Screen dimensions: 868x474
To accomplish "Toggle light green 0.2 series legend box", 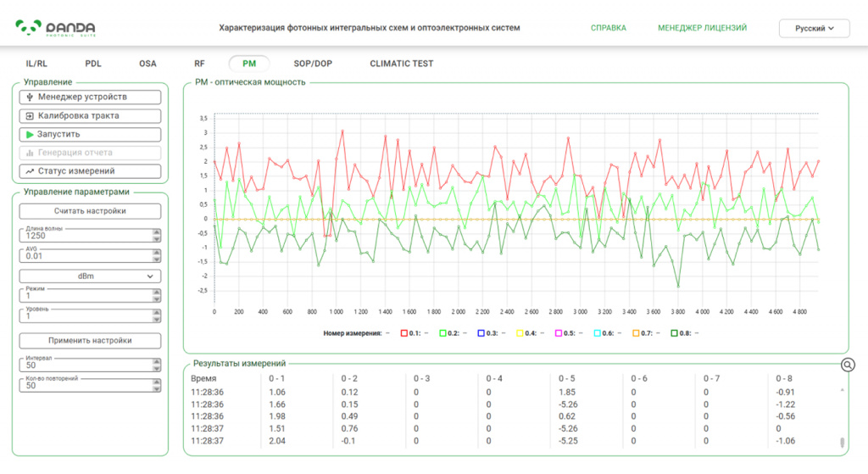I will point(442,333).
